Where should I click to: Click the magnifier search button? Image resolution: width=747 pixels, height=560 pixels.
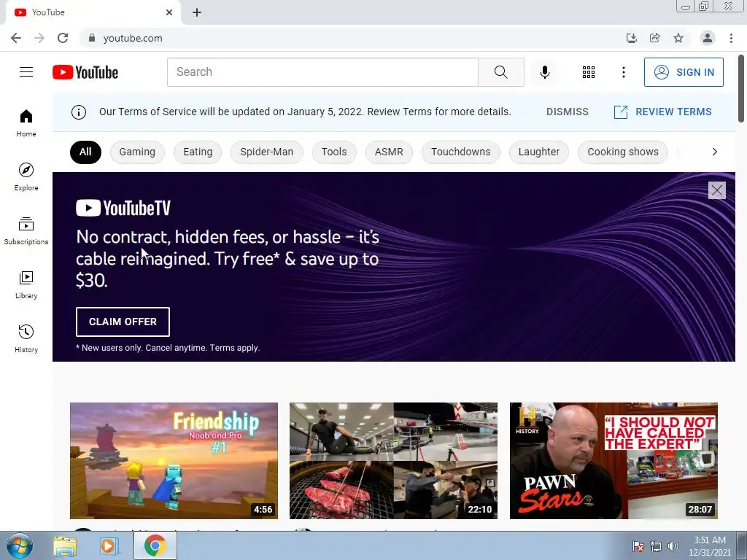[500, 72]
